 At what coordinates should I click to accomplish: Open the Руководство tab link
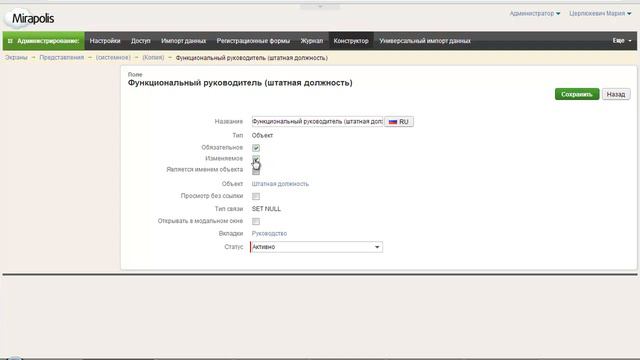point(269,233)
